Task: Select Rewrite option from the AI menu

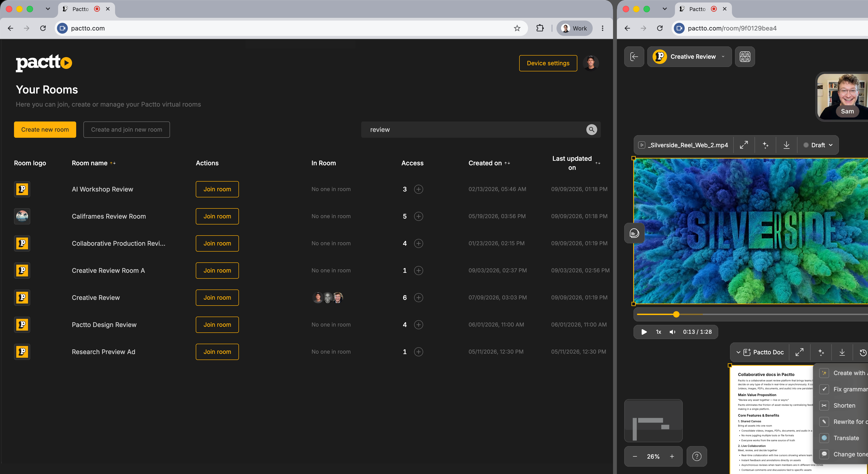Action: click(x=843, y=422)
